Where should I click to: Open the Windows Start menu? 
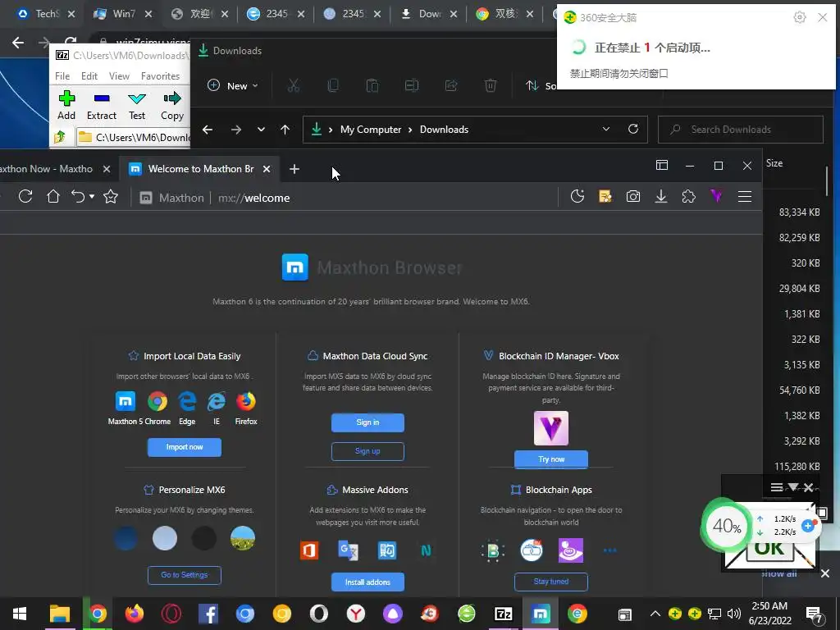click(x=20, y=614)
